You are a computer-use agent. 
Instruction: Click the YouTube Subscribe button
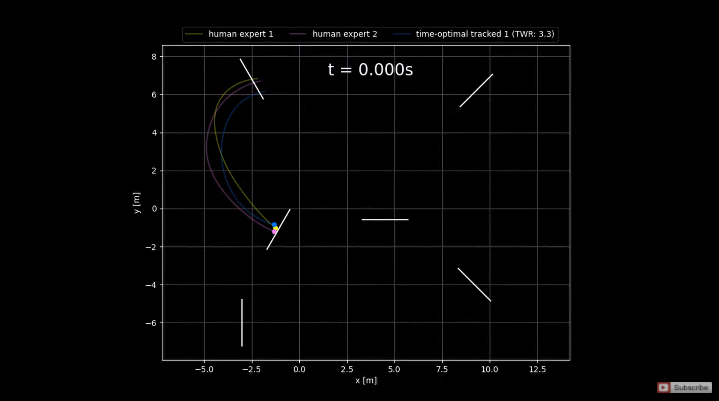684,388
